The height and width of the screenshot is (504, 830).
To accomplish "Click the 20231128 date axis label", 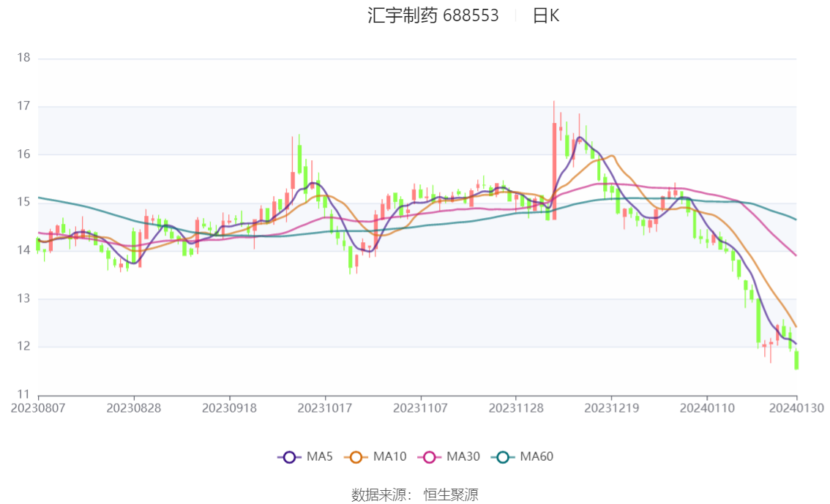I will pos(516,408).
